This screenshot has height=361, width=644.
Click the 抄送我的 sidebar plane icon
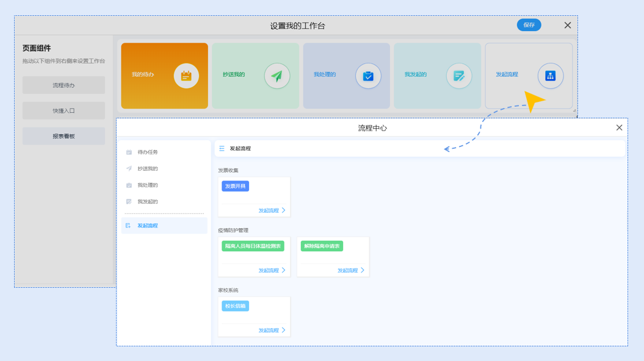(x=129, y=169)
